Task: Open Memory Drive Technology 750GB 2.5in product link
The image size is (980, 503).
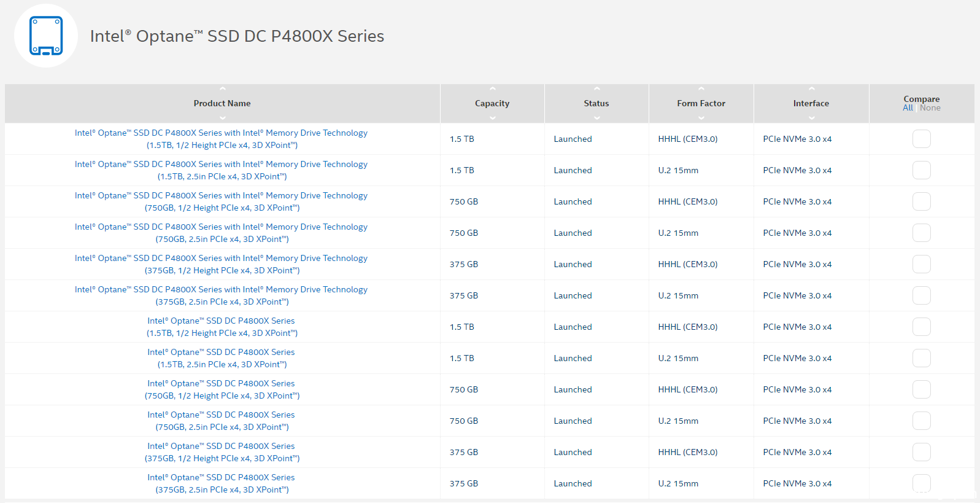Action: point(222,233)
